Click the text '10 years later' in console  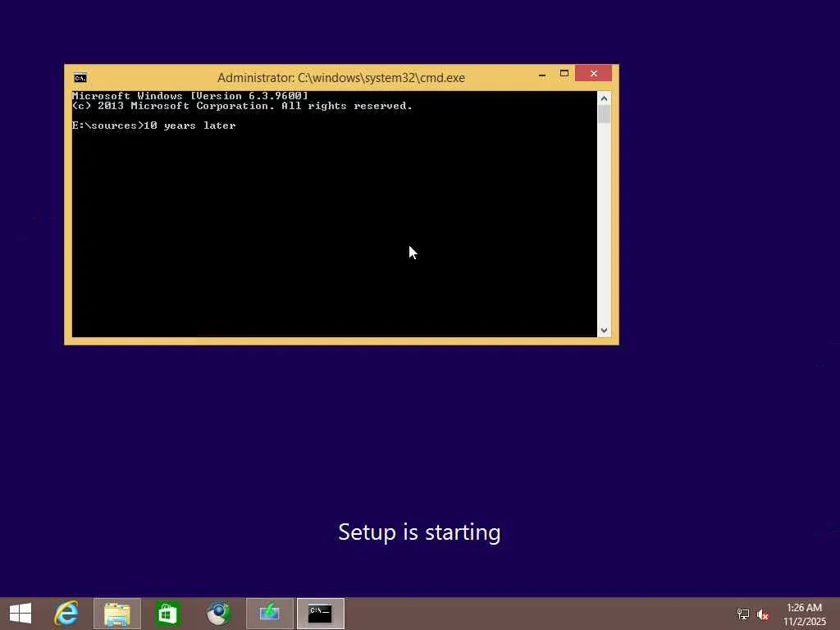coord(190,126)
